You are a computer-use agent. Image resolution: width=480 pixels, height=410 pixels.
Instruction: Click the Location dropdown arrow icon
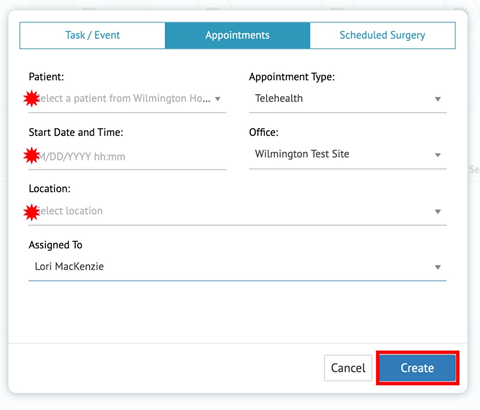tap(438, 211)
